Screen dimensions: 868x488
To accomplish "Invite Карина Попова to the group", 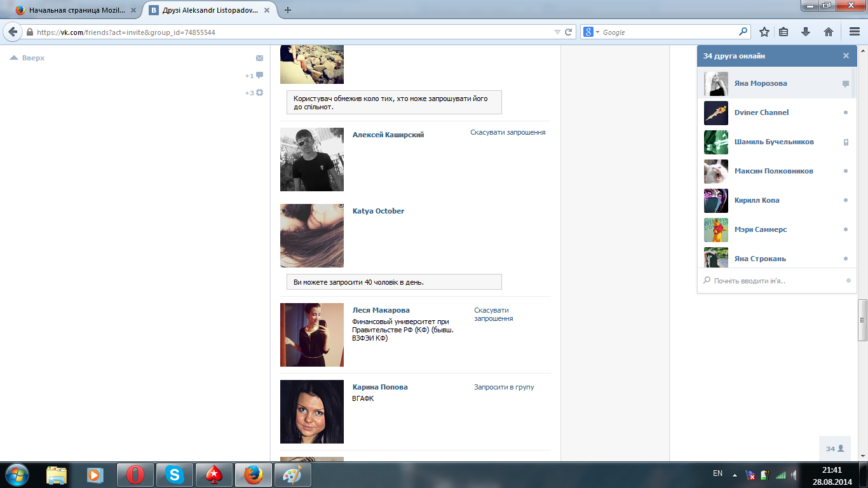I will pyautogui.click(x=504, y=387).
